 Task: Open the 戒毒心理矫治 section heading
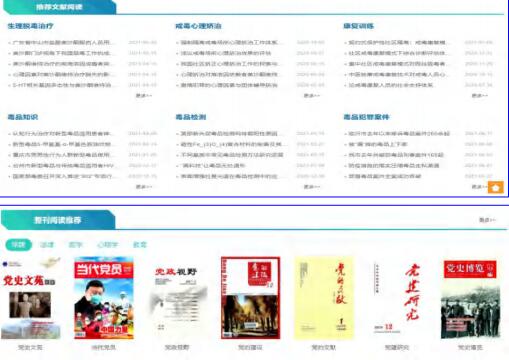pos(198,26)
